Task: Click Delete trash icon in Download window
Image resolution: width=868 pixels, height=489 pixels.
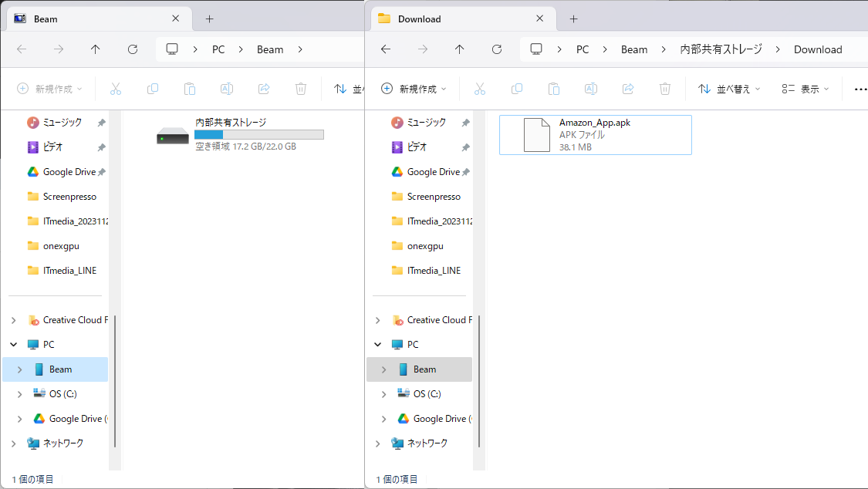Action: point(665,89)
